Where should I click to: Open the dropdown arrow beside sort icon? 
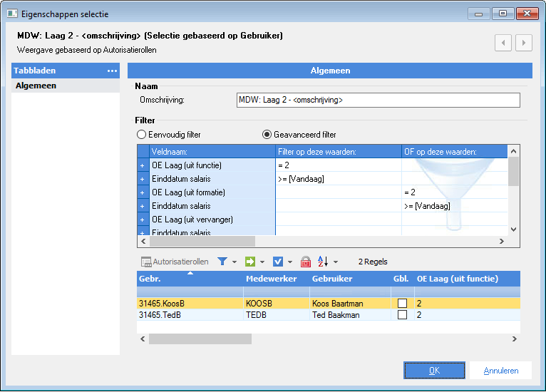tap(336, 262)
